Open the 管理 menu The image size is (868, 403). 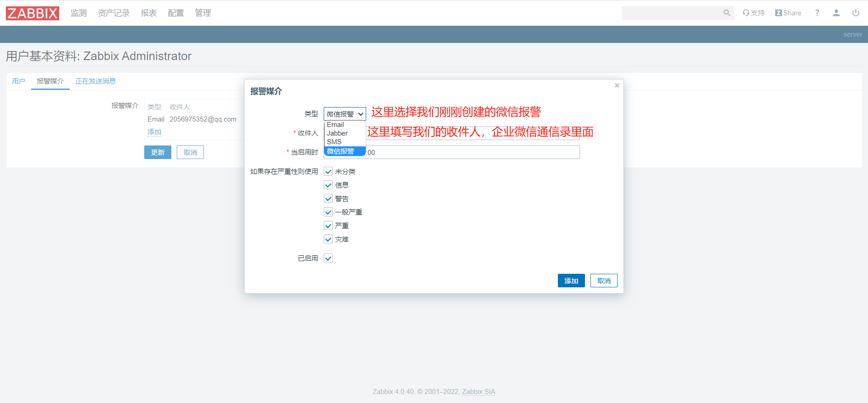click(x=203, y=13)
